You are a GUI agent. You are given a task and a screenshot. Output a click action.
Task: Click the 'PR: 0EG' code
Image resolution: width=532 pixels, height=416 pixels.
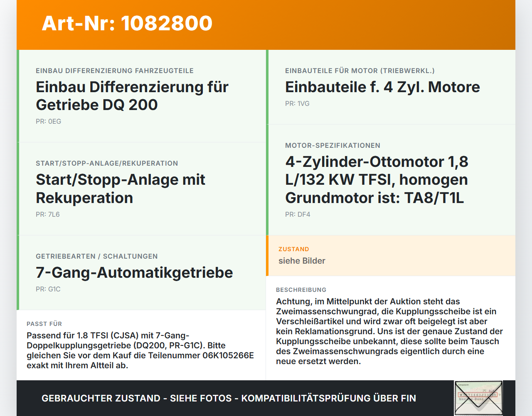48,122
